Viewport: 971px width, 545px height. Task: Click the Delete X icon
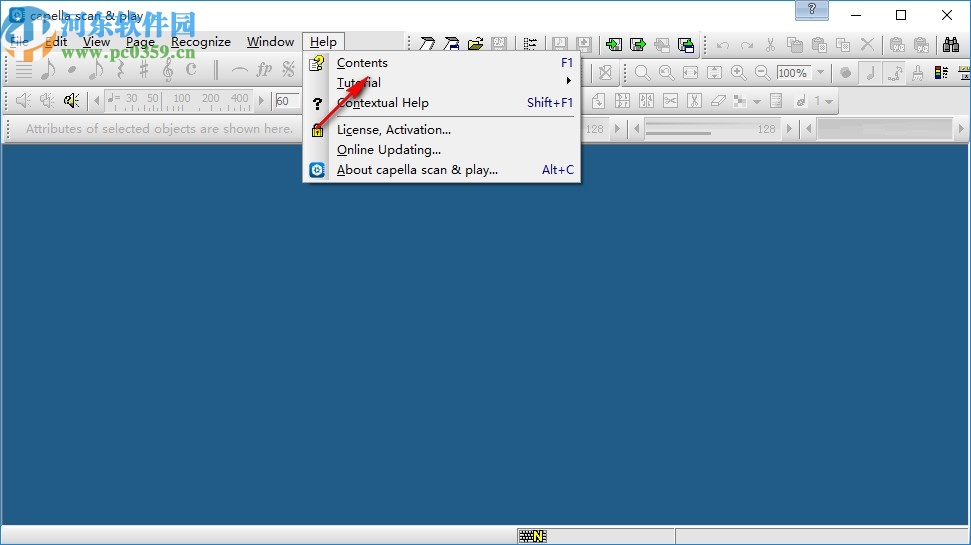coord(867,45)
